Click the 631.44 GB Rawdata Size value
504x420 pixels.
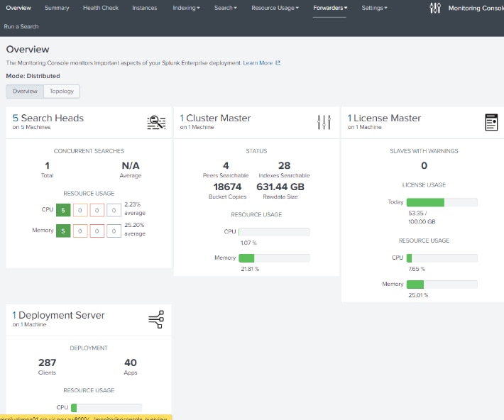(280, 187)
